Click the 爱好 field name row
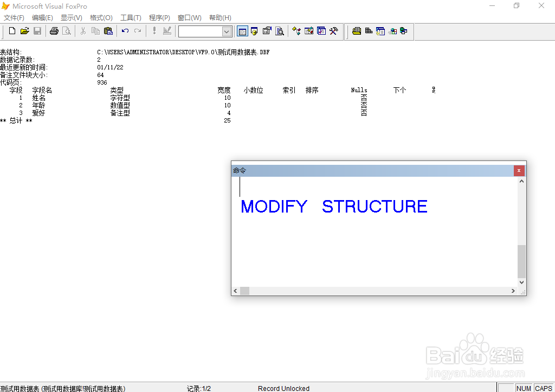 tap(38, 113)
